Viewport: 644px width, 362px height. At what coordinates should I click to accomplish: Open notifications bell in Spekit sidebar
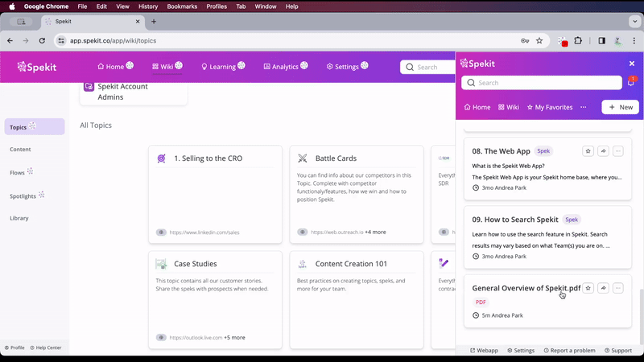[631, 83]
